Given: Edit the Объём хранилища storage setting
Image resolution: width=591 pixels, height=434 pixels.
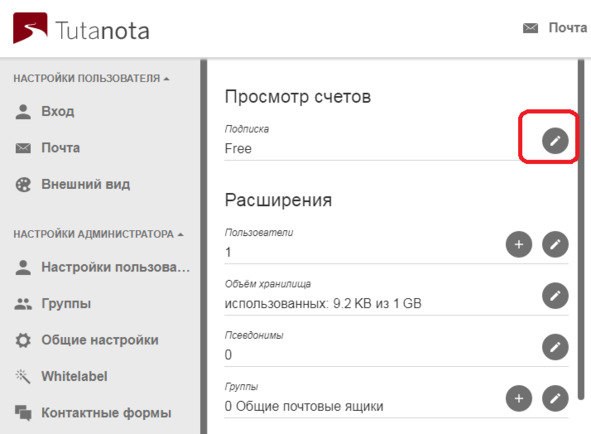Looking at the screenshot, I should [555, 296].
